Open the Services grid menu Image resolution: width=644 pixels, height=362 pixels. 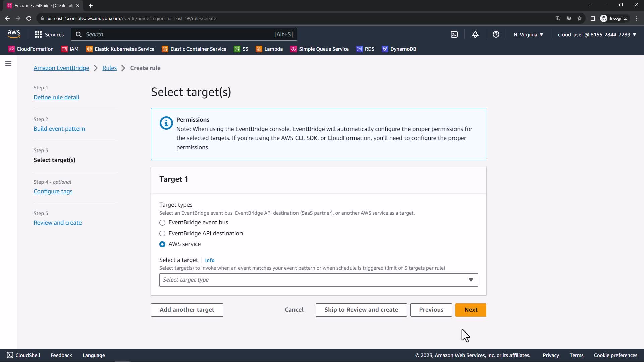(49, 34)
